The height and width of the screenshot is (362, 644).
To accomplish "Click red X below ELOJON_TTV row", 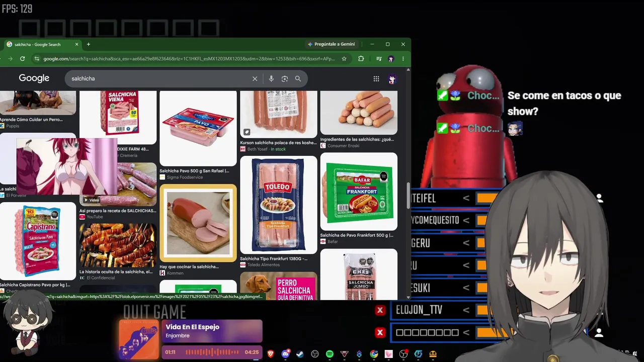I will point(380,332).
